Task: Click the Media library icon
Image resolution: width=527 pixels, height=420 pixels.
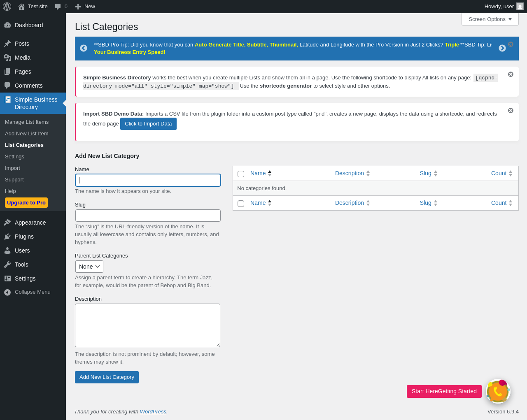Action: point(7,58)
